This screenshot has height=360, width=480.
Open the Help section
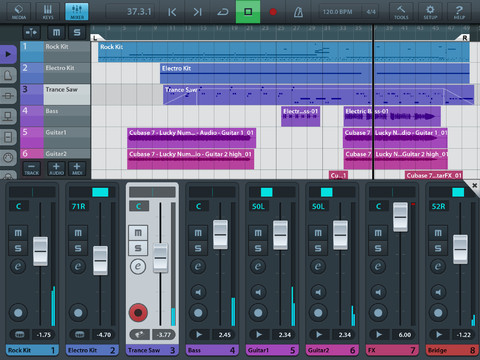459,12
